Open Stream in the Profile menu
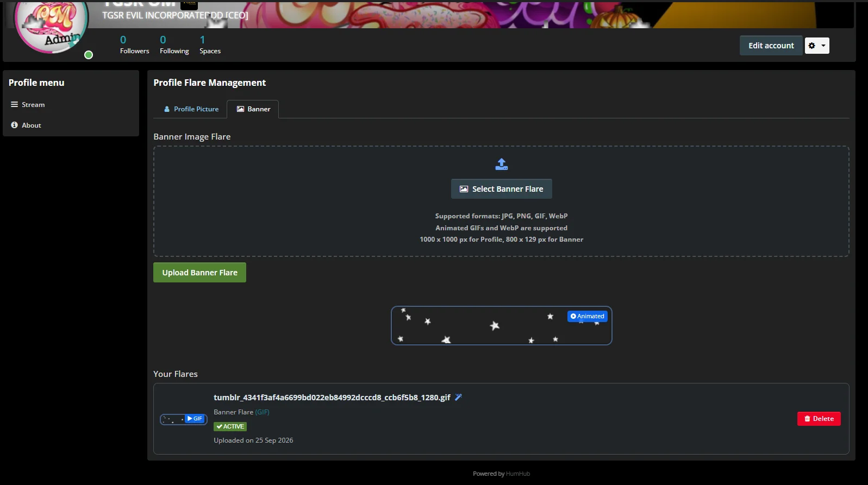This screenshot has height=485, width=868. pos(71,105)
